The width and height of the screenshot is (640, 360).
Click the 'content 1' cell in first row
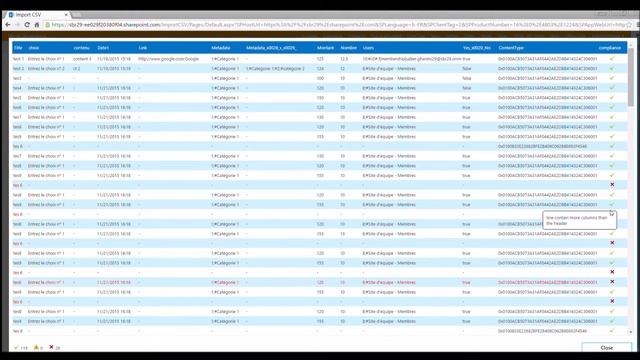coord(82,59)
